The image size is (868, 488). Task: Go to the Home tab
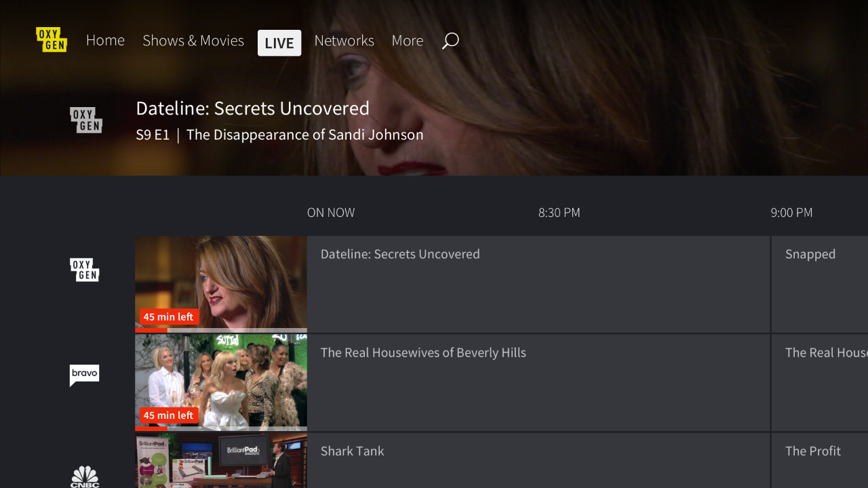point(105,41)
